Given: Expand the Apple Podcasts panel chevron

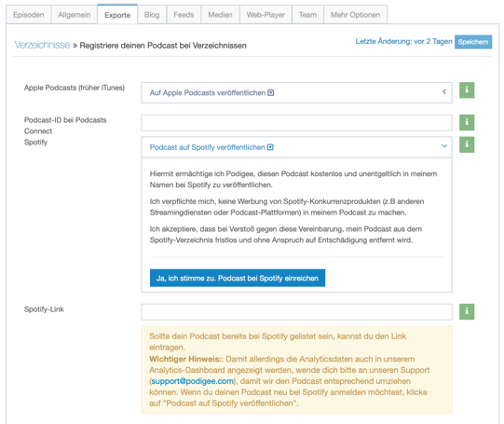Looking at the screenshot, I should coord(444,91).
